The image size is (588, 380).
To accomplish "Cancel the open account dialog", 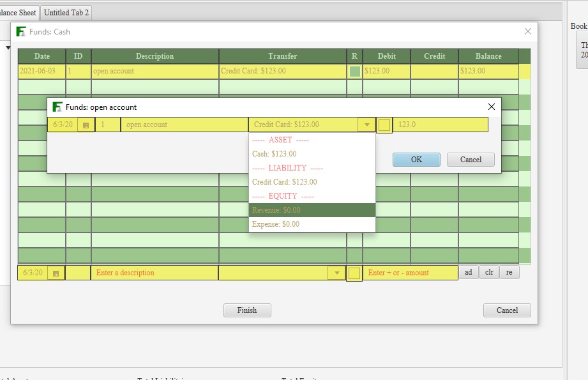I will click(471, 160).
